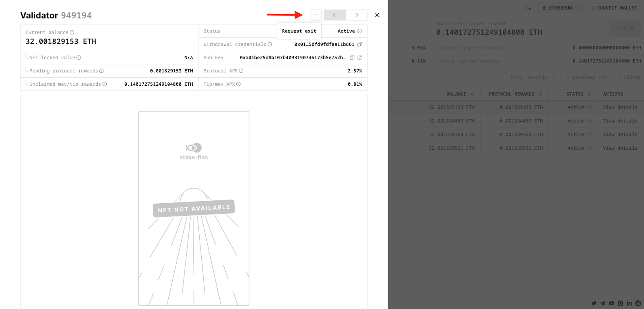Open the Ethereum network dropdown
This screenshot has width=644, height=309.
[x=560, y=8]
